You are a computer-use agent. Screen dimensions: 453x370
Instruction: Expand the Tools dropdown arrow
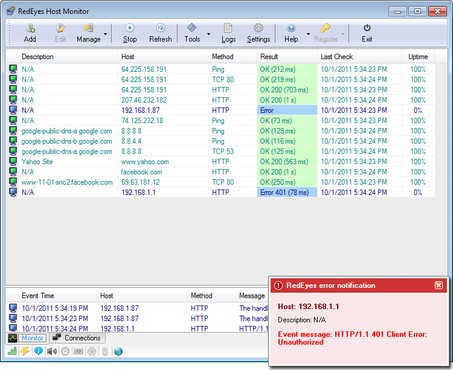pos(209,34)
